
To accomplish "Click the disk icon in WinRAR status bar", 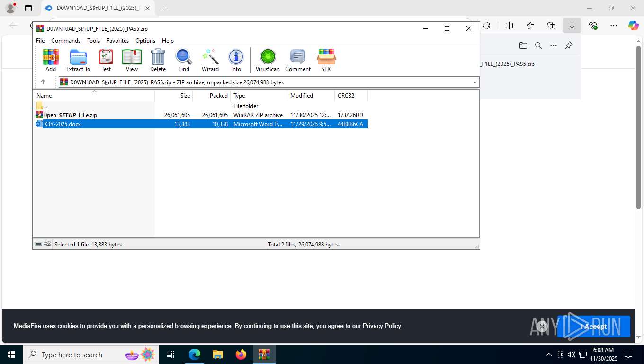I will pyautogui.click(x=38, y=244).
